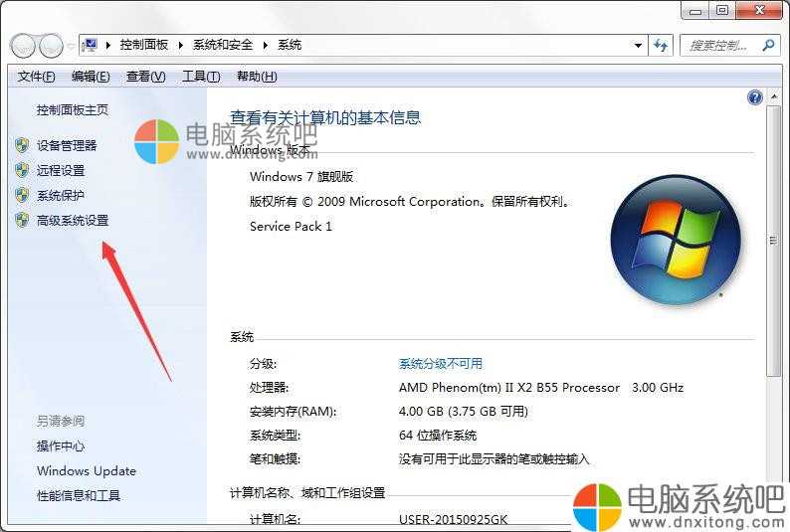
Task: Click the computer icon in address bar
Action: pyautogui.click(x=91, y=45)
